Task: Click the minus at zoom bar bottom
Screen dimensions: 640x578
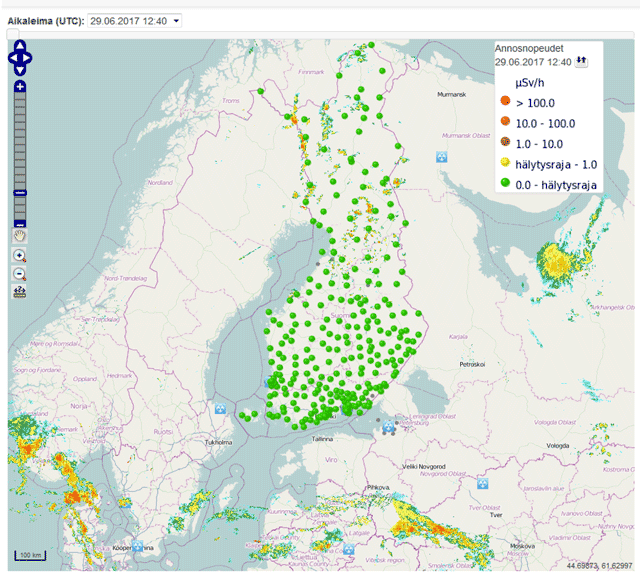Action: (x=20, y=221)
